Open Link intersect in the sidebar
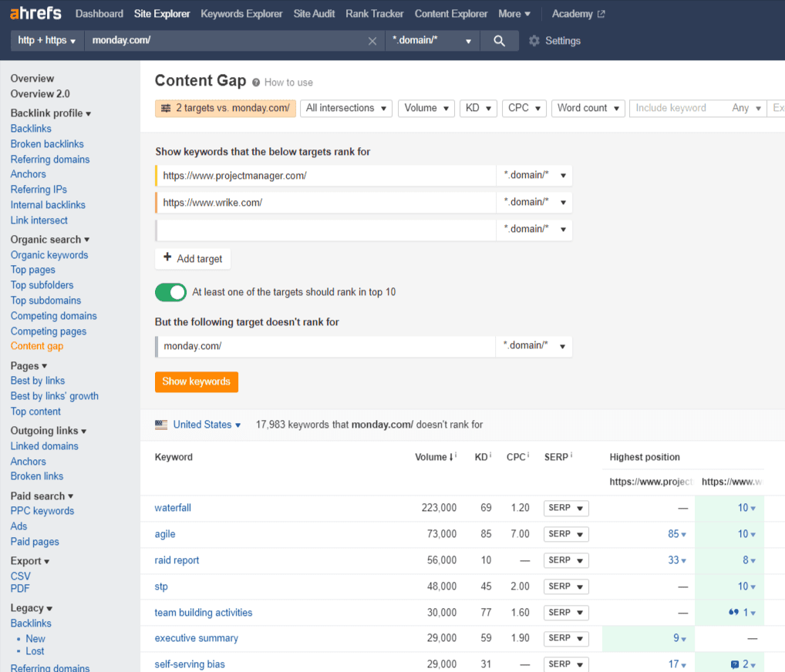 (39, 220)
